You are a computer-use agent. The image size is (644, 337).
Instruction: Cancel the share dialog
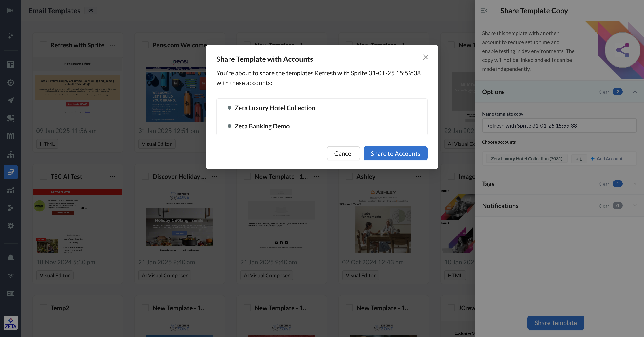(x=343, y=153)
